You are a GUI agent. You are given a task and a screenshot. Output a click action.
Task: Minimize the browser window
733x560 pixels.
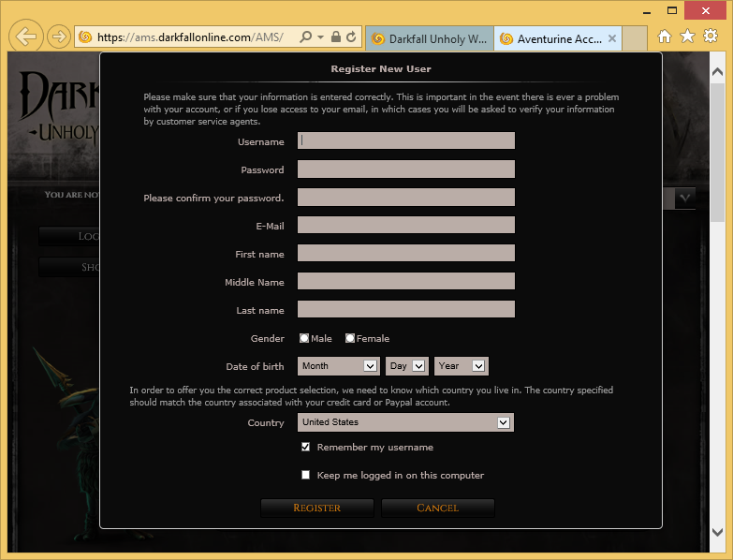tap(647, 11)
